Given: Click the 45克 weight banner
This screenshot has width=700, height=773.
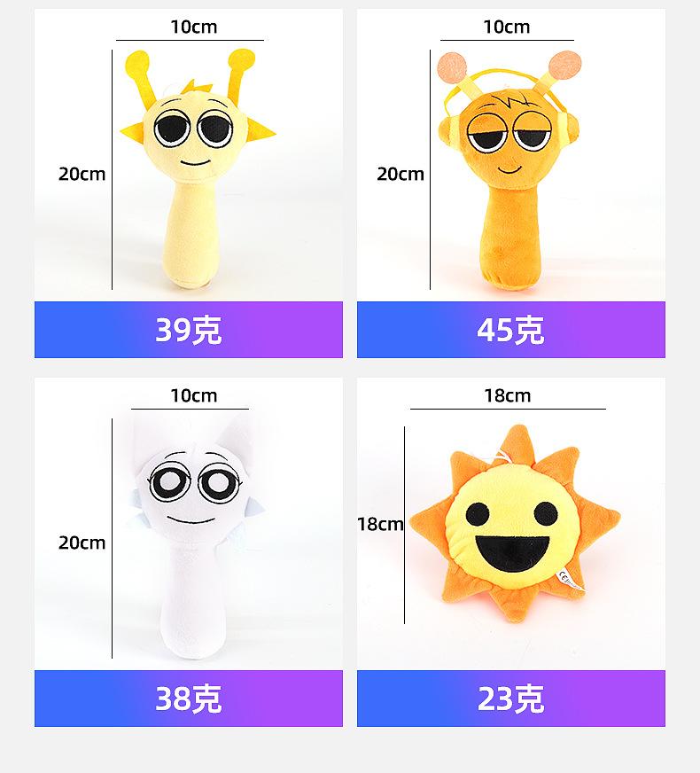Looking at the screenshot, I should click(510, 330).
